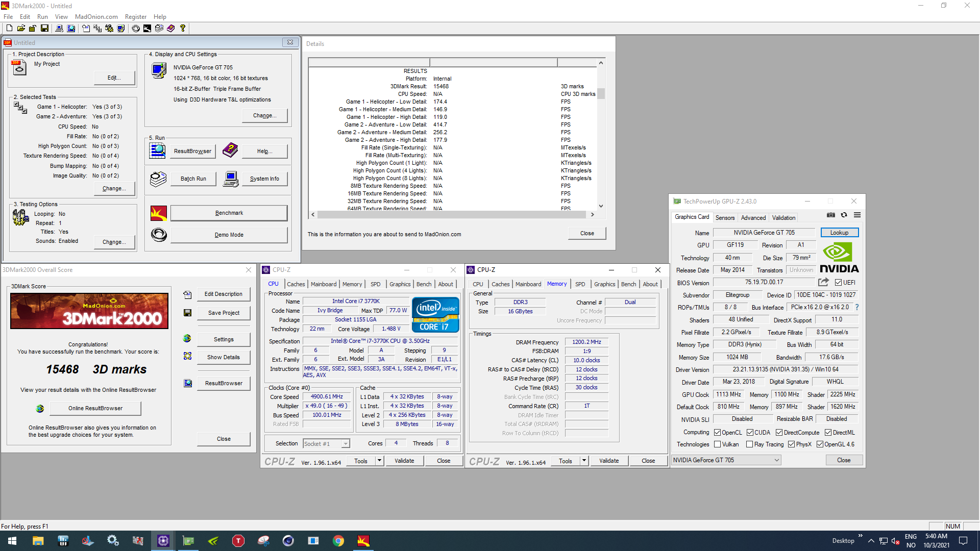The width and height of the screenshot is (980, 551).
Task: Open the Mainboard tab in left CPU-Z window
Action: click(324, 284)
